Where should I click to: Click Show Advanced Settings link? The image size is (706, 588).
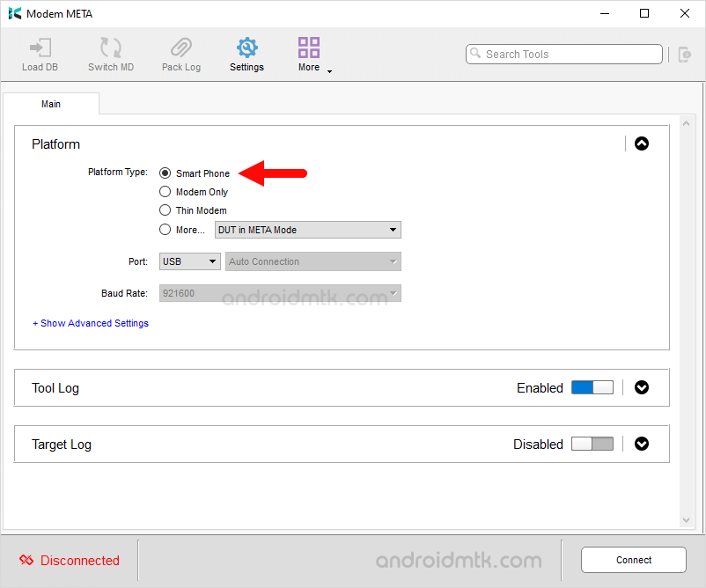point(91,323)
